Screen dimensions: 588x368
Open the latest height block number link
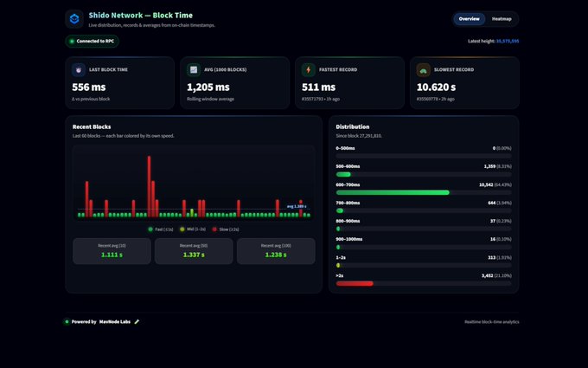click(508, 41)
